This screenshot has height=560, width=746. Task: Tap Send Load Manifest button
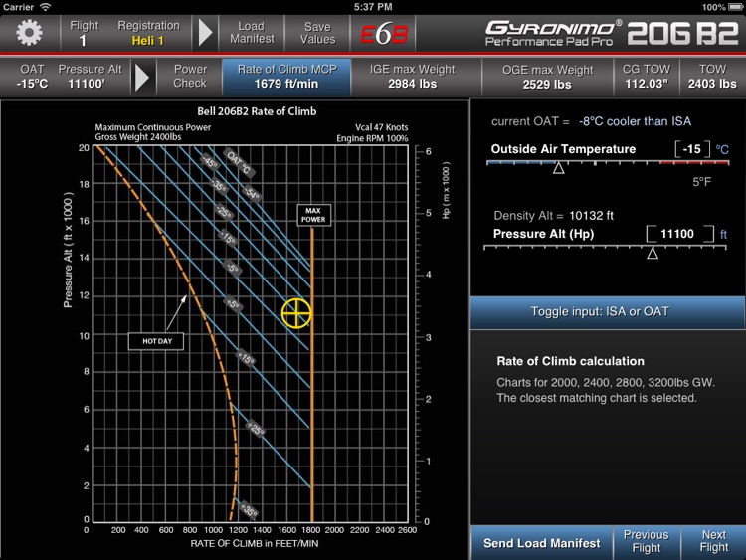(x=541, y=543)
